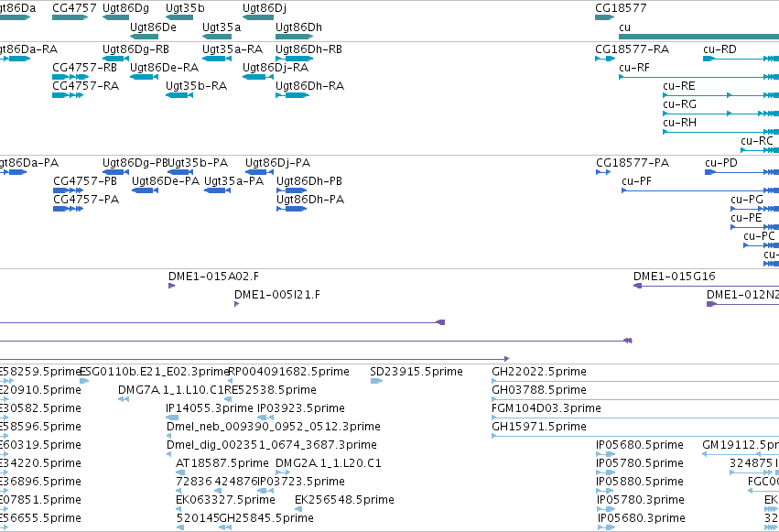
Task: Select EST EK256548.5prime
Action: pos(299,509)
